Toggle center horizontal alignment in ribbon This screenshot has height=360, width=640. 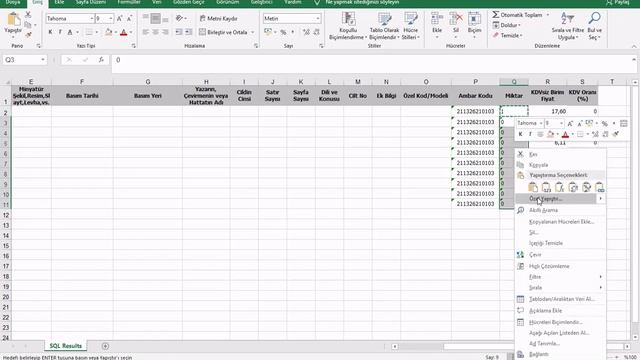156,32
